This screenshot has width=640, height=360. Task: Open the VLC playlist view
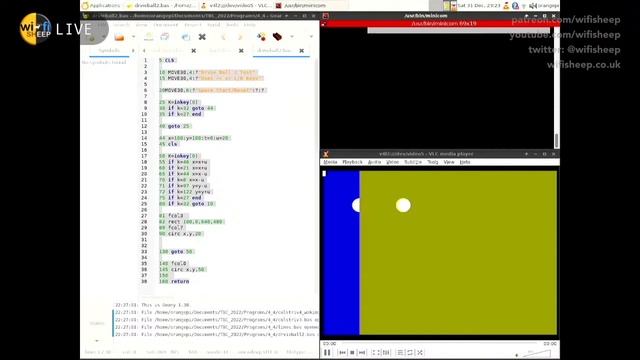[x=400, y=352]
